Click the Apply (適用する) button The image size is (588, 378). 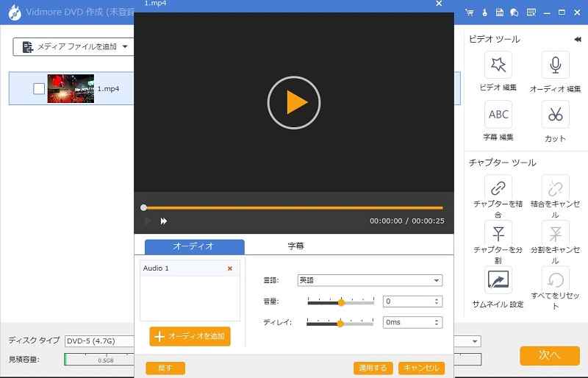(x=373, y=368)
